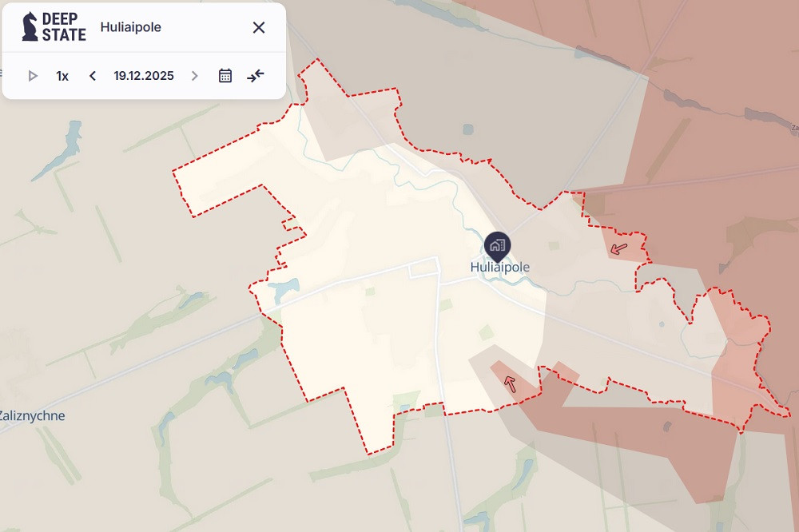This screenshot has height=532, width=799.
Task: Click the collapse arrows icon beside calendar
Action: click(256, 76)
